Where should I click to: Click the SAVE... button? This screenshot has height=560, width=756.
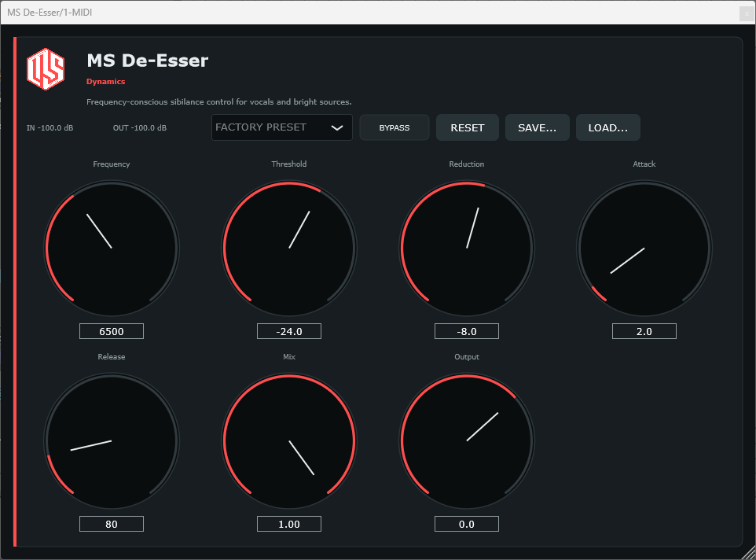[x=537, y=127]
